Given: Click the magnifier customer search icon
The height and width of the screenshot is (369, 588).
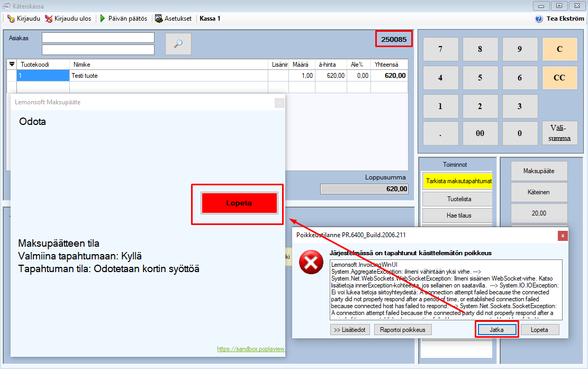Looking at the screenshot, I should coord(178,44).
